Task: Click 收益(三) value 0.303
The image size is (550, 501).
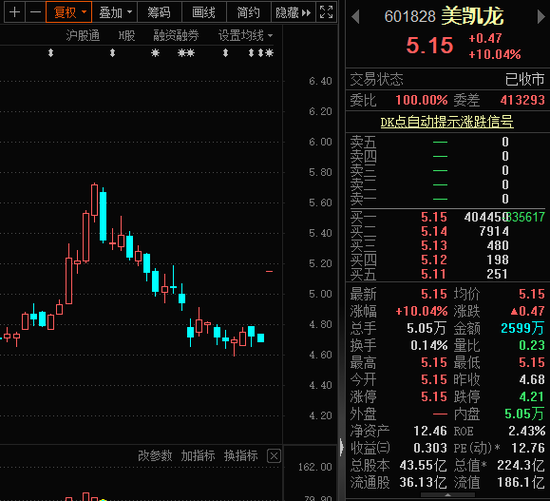Action: (430, 448)
